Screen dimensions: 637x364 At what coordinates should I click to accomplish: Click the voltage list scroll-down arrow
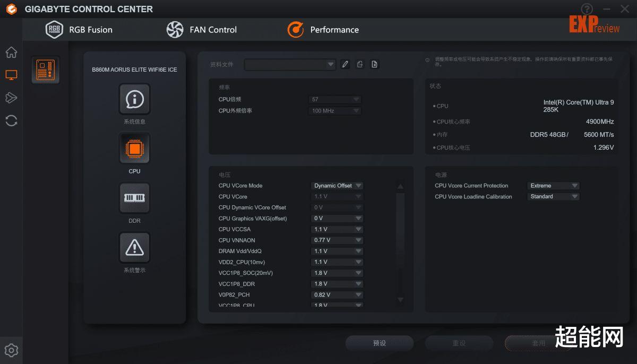[x=401, y=300]
